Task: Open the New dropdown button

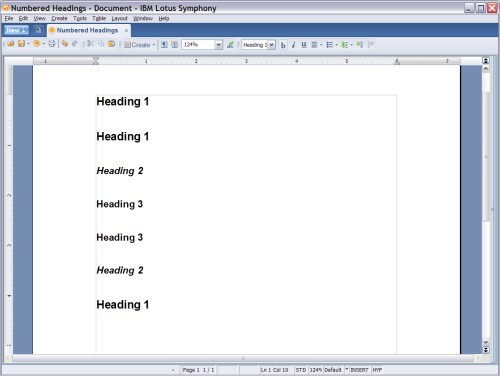Action: point(16,30)
